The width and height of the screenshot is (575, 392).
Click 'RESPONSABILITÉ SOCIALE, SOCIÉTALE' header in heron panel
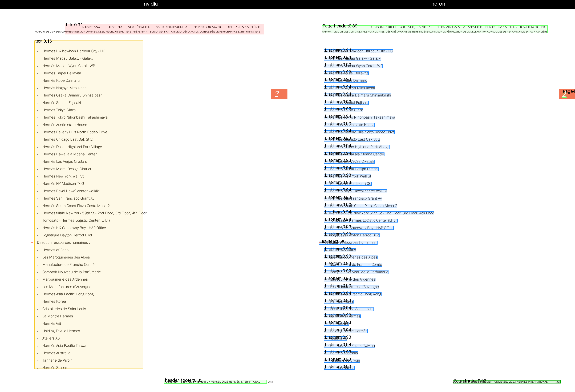click(x=459, y=27)
